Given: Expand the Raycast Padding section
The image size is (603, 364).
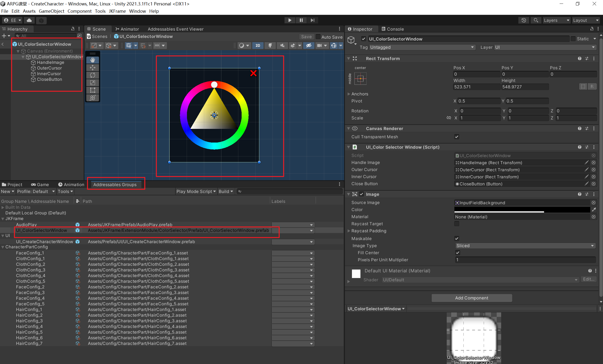Looking at the screenshot, I should (349, 231).
